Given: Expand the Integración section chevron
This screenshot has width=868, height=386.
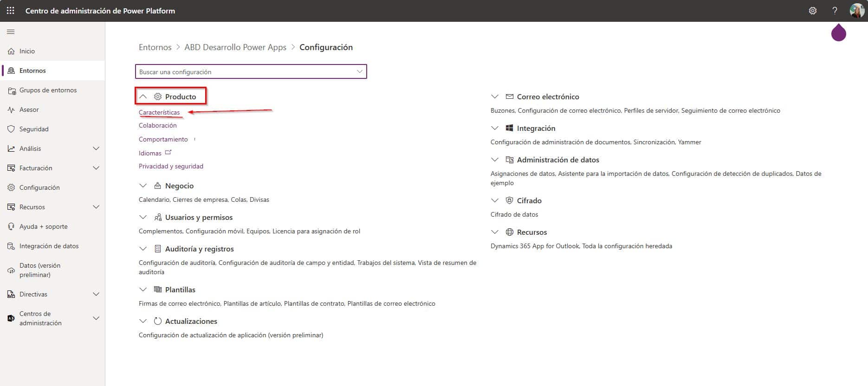Looking at the screenshot, I should [x=495, y=128].
